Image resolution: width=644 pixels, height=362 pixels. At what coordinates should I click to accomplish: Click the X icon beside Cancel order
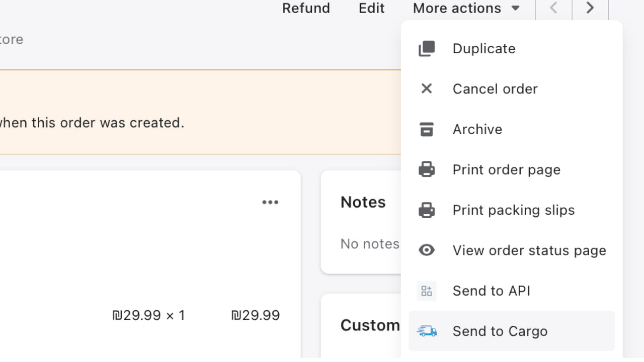[x=426, y=88]
